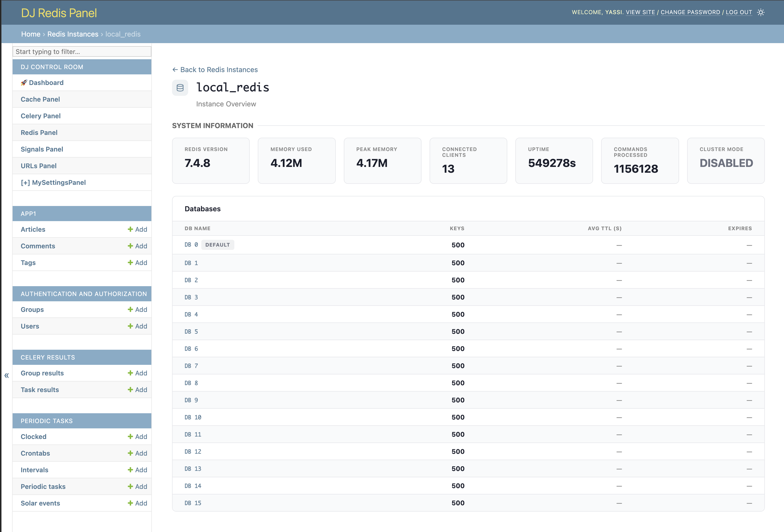Open the Clocked model link
Viewport: 784px width, 532px height.
click(33, 437)
